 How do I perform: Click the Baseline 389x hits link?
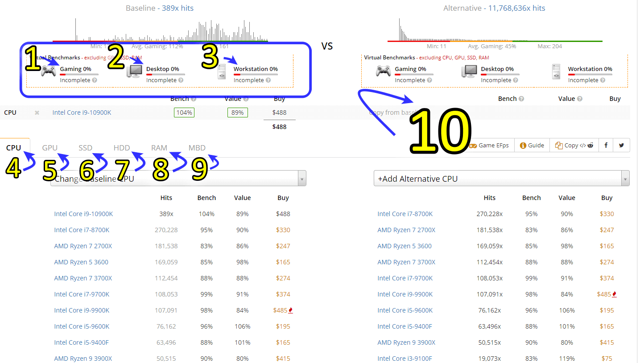178,8
